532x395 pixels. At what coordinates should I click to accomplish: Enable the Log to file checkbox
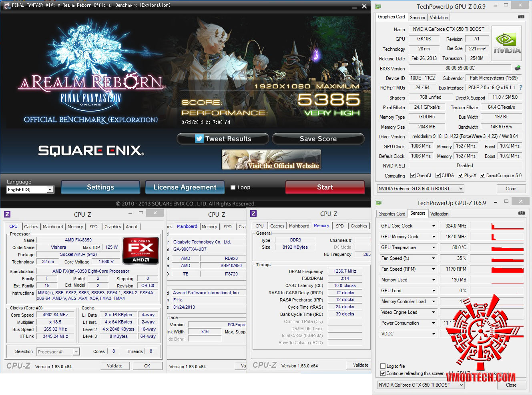(x=383, y=366)
